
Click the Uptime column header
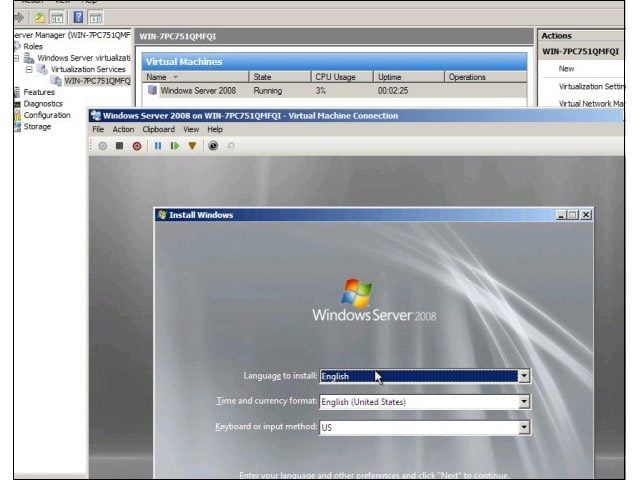(409, 77)
